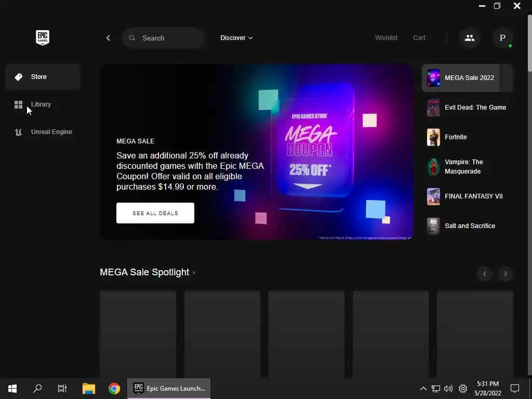The height and width of the screenshot is (399, 532).
Task: Expand the Discover dropdown
Action: coord(236,37)
